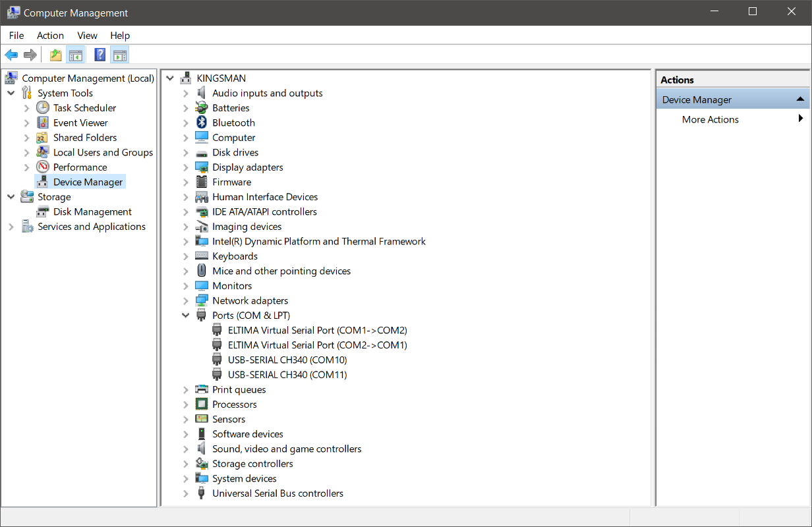Expand Services and Applications in left tree

tap(11, 227)
